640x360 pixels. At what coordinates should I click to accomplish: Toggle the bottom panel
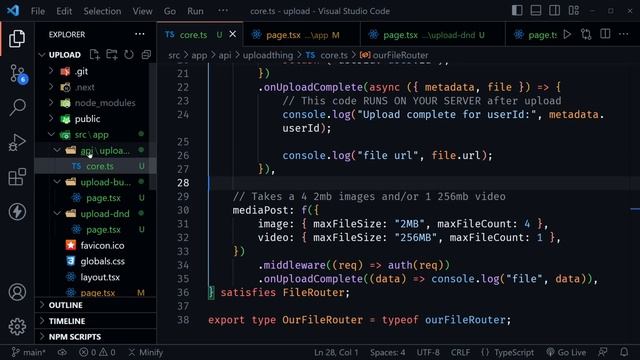[536, 11]
